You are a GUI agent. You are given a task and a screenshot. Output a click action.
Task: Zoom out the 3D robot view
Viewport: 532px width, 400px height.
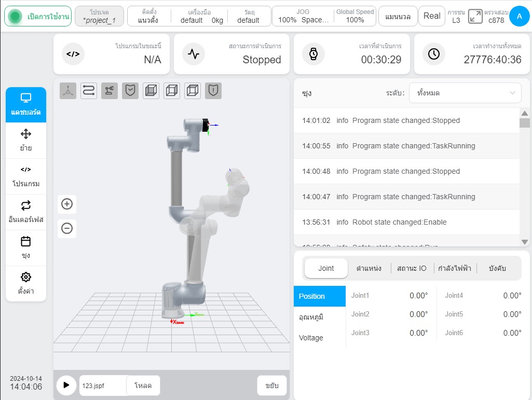pyautogui.click(x=67, y=228)
